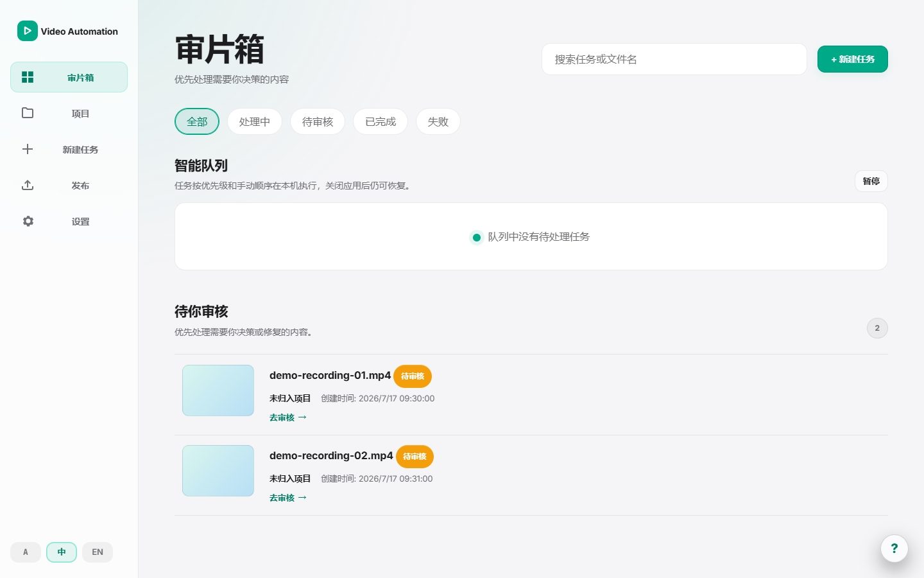Click the count badge showing 2
This screenshot has width=924, height=578.
click(877, 328)
